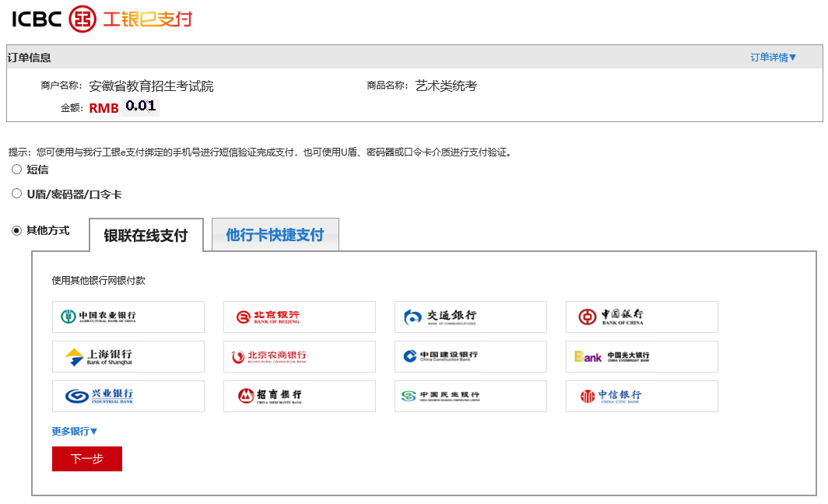Select China Minsheng Bank logo
828x504 pixels.
[470, 396]
